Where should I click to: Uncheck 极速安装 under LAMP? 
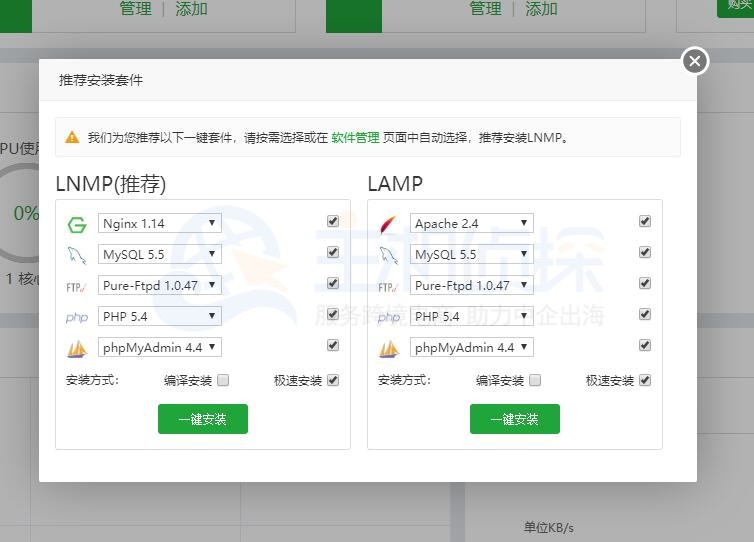coord(645,380)
